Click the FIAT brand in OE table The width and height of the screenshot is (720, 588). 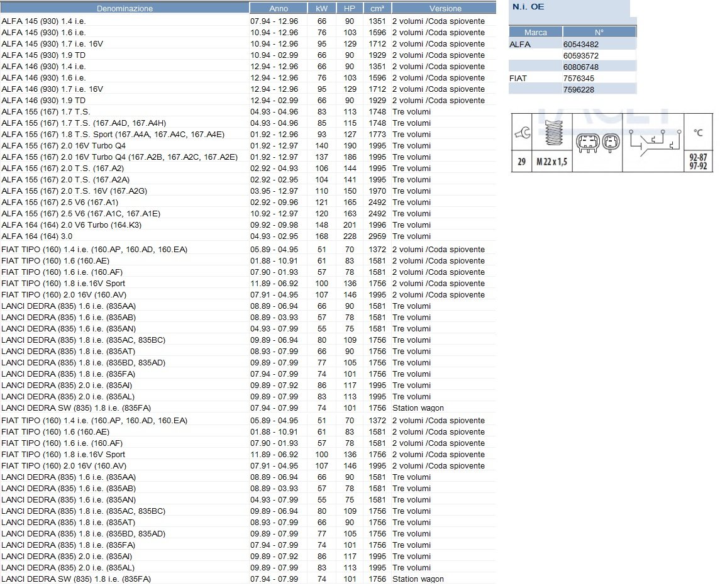pyautogui.click(x=518, y=78)
